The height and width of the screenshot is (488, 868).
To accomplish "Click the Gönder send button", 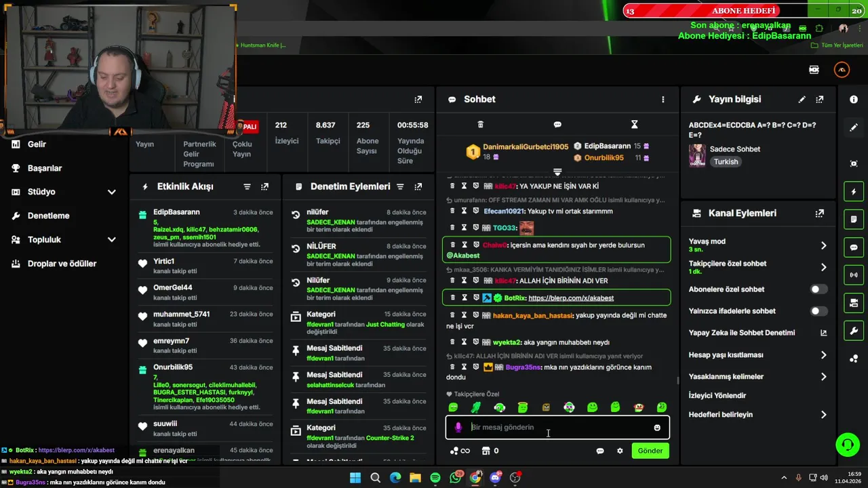I will [x=650, y=451].
